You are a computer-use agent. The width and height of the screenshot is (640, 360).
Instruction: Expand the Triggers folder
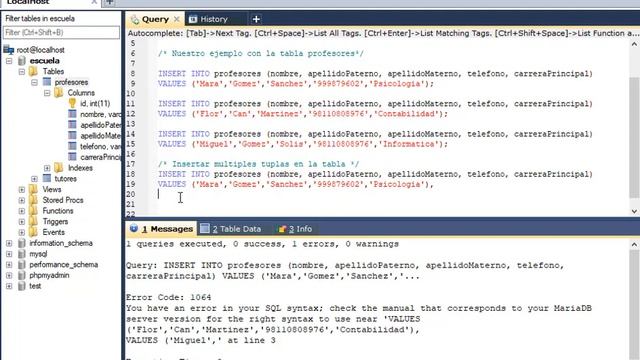(x=22, y=222)
